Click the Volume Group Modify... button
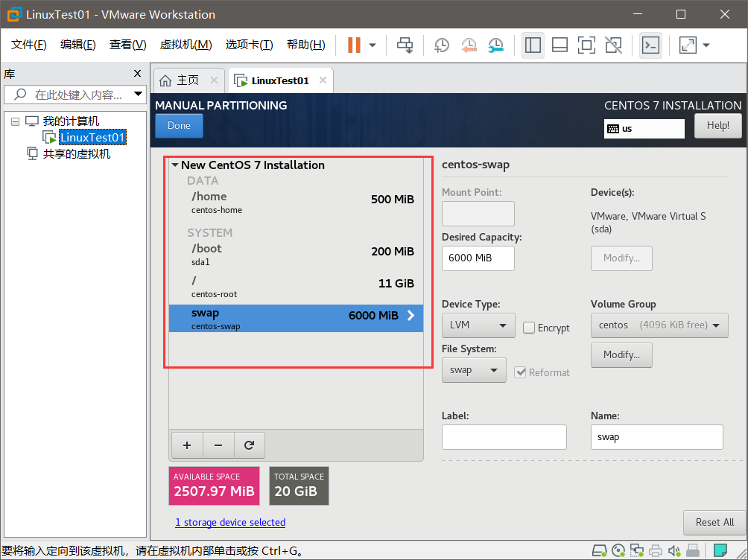 [621, 355]
